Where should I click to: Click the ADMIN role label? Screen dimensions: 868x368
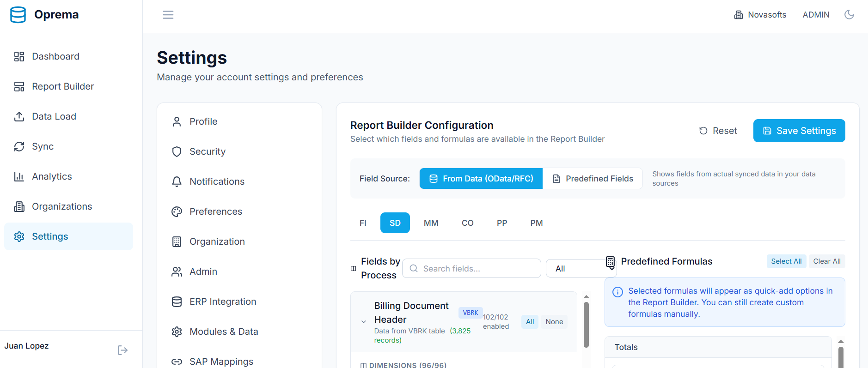pyautogui.click(x=816, y=15)
